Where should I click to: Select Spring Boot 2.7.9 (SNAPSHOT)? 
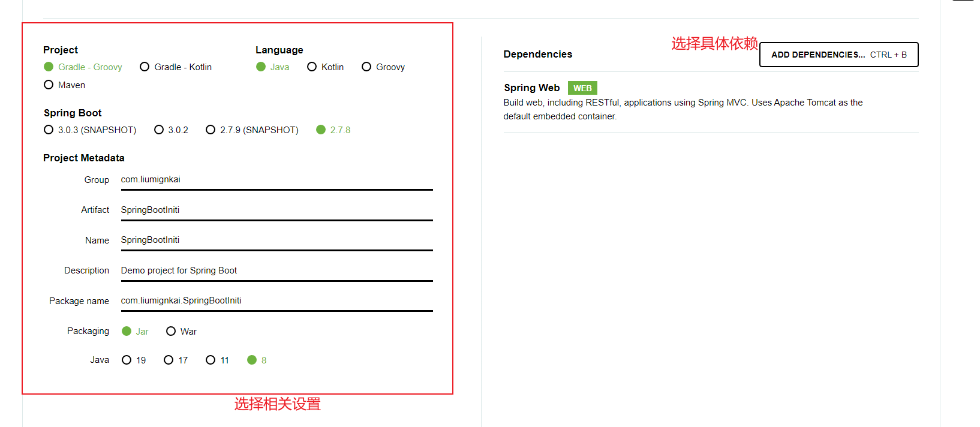click(211, 130)
